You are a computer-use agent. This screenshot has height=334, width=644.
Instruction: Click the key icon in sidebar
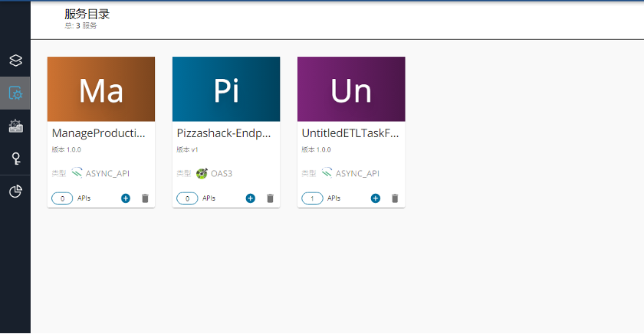coord(15,159)
